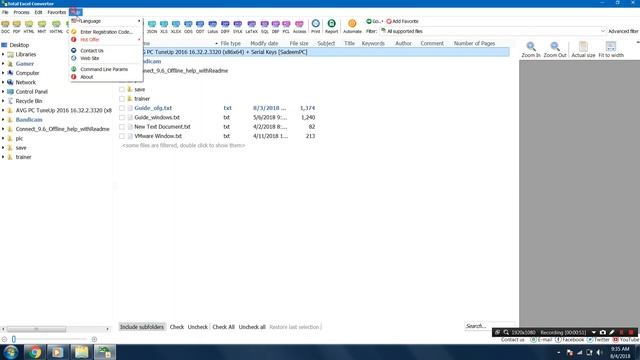Generate a Report via toolbar icon

[x=331, y=26]
